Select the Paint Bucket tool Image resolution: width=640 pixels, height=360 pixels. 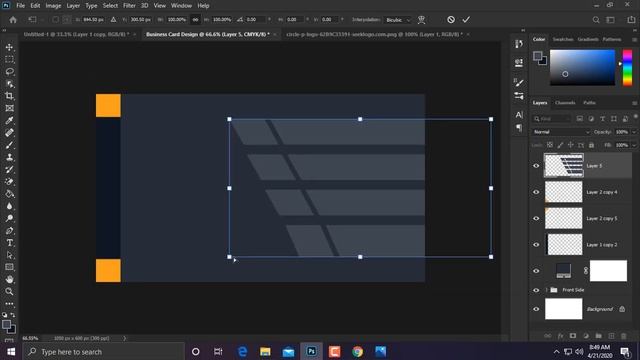[x=9, y=194]
